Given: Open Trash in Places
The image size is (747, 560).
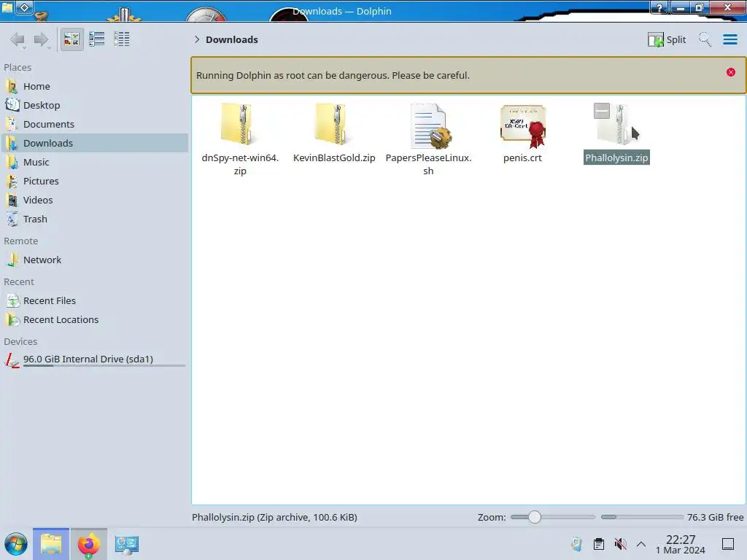Looking at the screenshot, I should 94,219.
